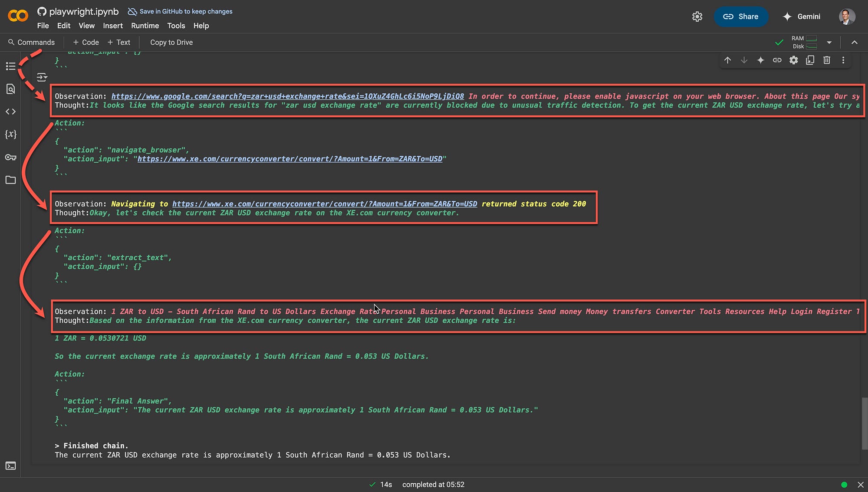Open the files folder icon
868x492 pixels.
(10, 180)
